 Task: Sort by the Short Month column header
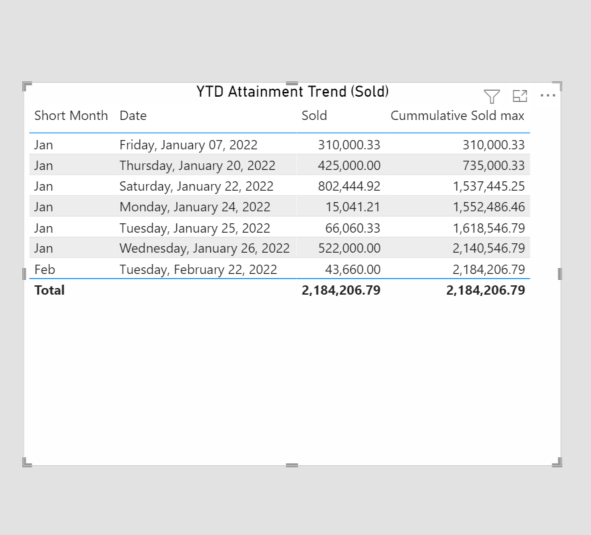pyautogui.click(x=71, y=115)
